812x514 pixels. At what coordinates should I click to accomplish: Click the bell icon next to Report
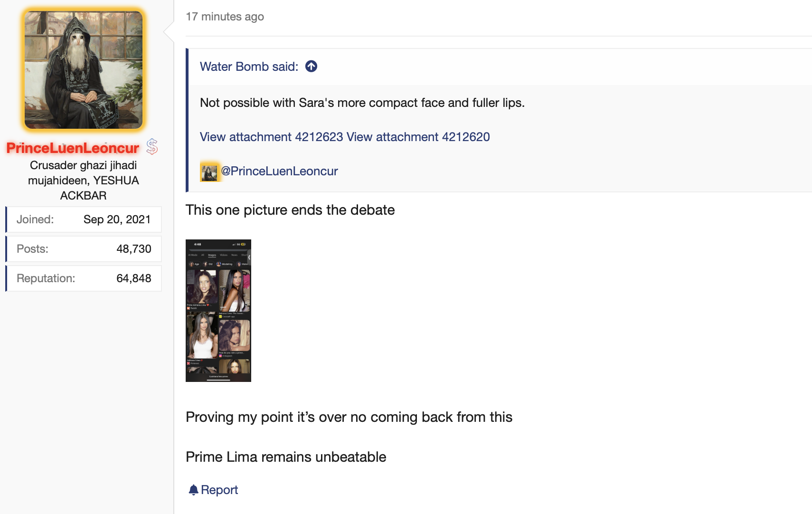coord(193,490)
